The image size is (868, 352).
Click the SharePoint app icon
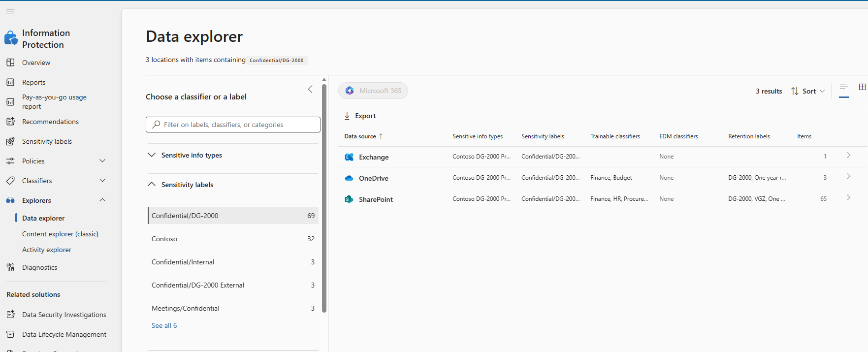point(349,199)
